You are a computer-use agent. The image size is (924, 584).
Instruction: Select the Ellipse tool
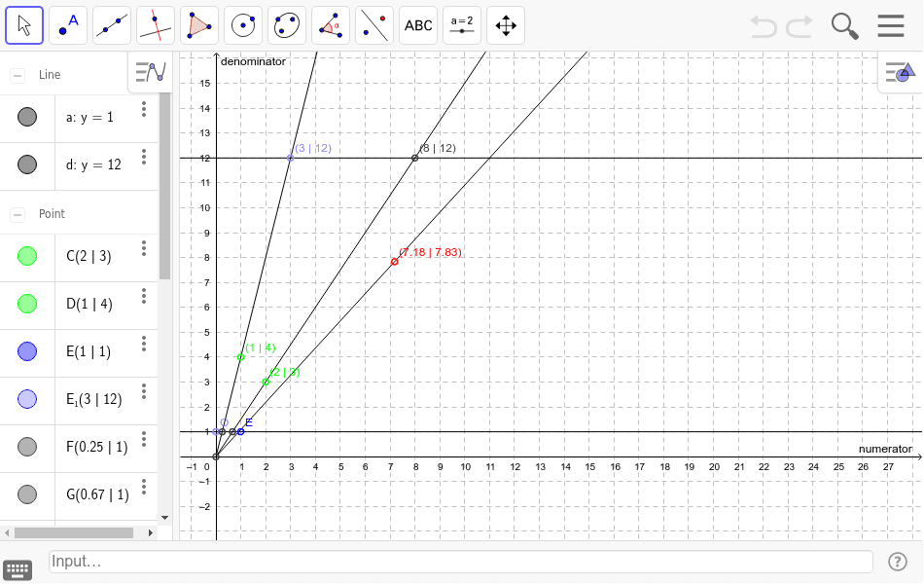(287, 25)
